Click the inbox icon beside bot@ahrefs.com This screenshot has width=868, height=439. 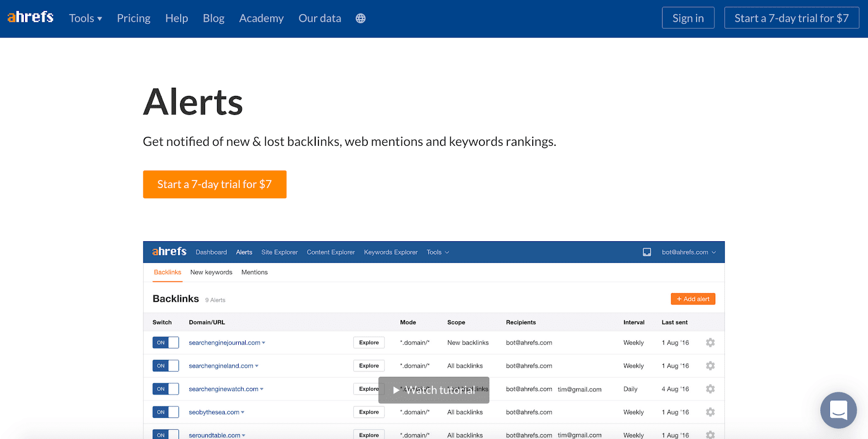[x=647, y=252]
